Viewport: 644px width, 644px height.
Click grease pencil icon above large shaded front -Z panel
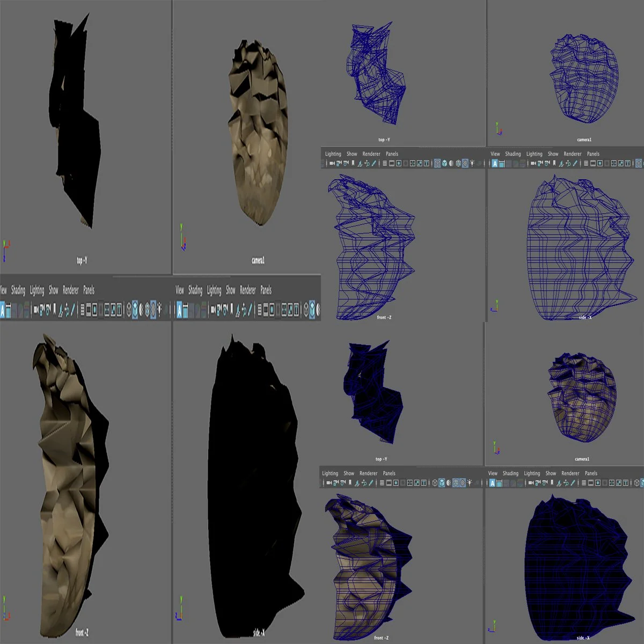(x=73, y=310)
